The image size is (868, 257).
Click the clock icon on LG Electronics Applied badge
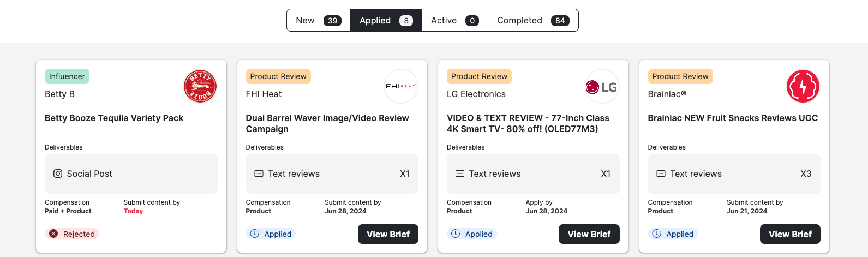456,234
